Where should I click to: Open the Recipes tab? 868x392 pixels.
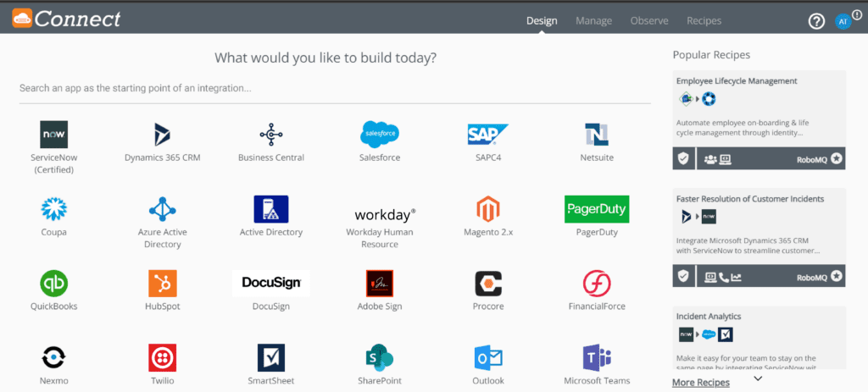coord(704,21)
